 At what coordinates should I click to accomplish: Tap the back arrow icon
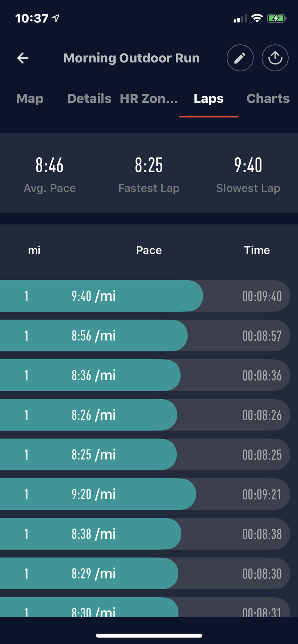click(23, 58)
